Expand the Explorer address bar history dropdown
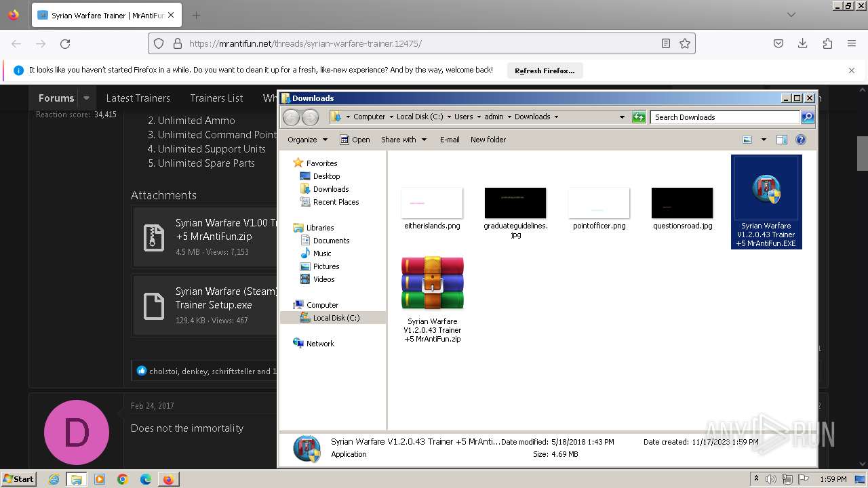 (x=622, y=117)
